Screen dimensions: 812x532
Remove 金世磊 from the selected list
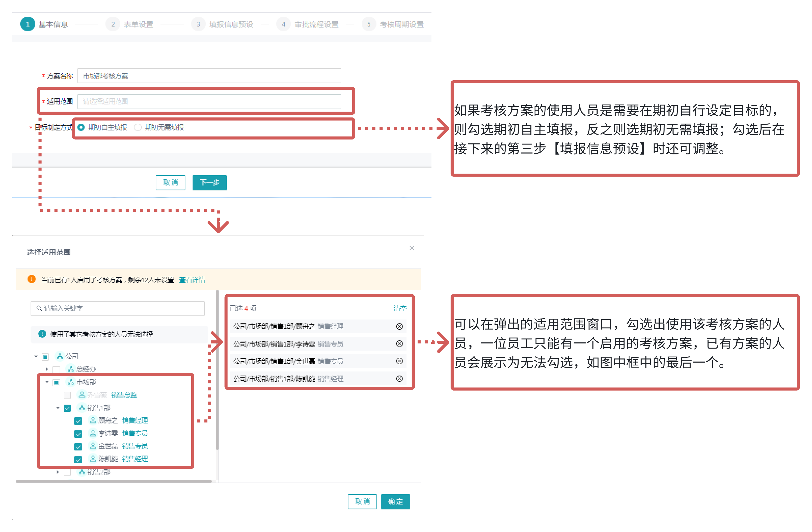click(400, 361)
